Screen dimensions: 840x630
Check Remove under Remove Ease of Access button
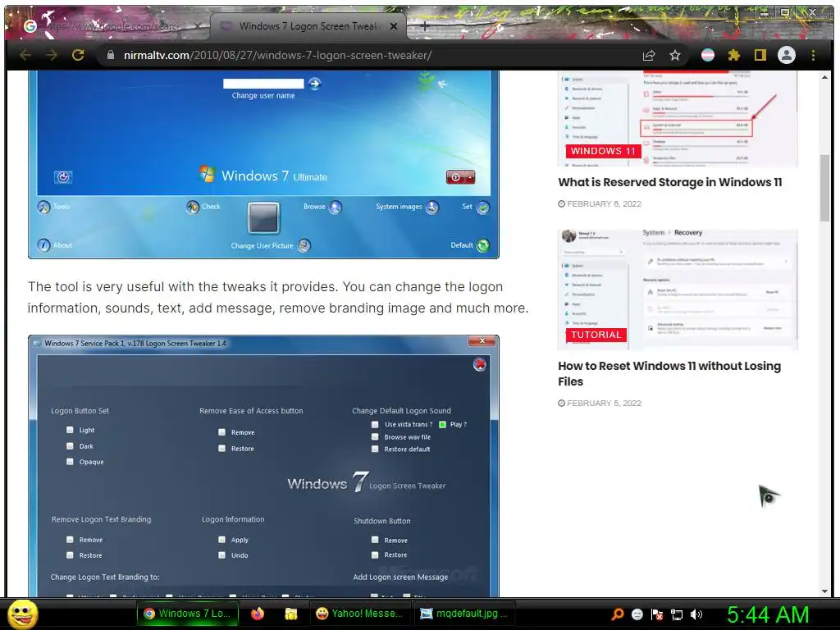pos(221,431)
